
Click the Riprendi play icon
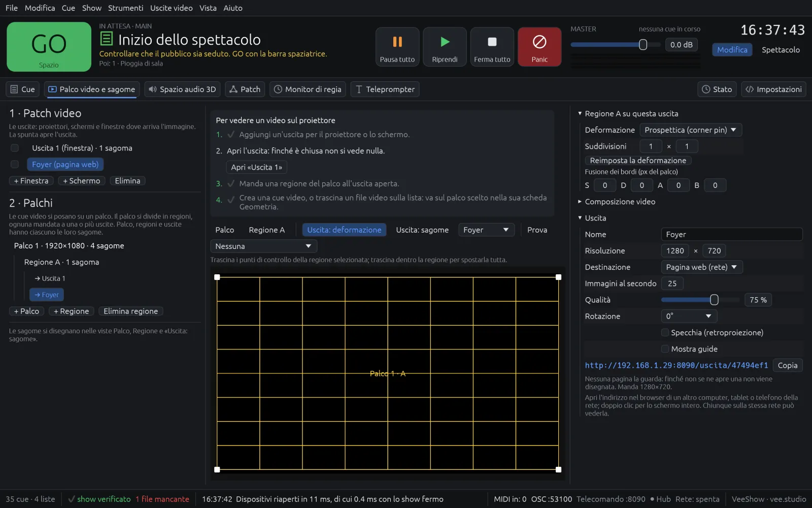[x=445, y=42]
